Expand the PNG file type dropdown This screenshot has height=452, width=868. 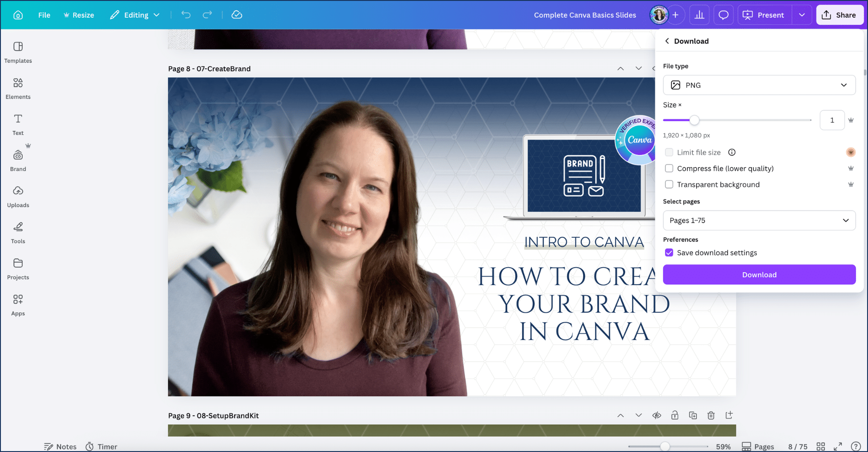click(x=759, y=85)
